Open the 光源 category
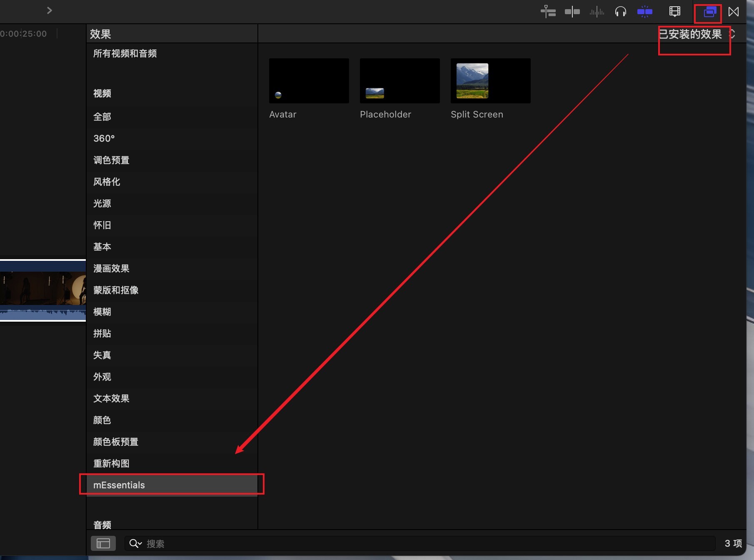The height and width of the screenshot is (560, 754). pos(172,203)
